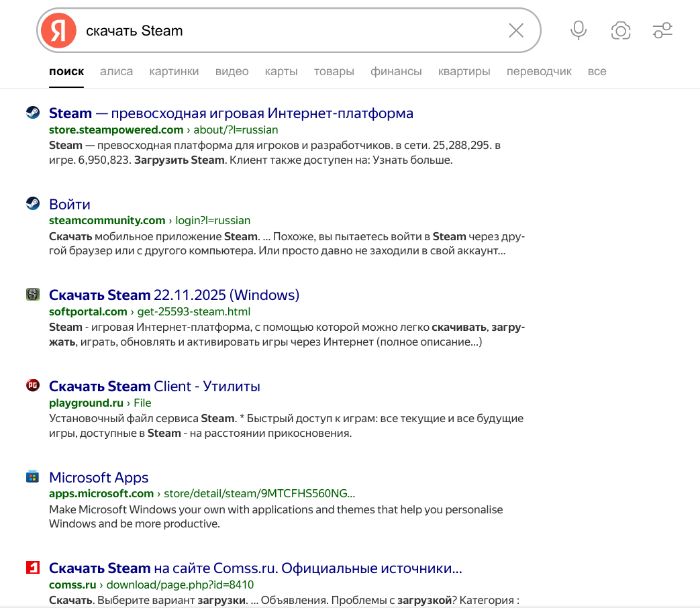Click Microsoft Store favicon beside Microsoft Apps
Screen dimensions: 700x608
coord(33,477)
